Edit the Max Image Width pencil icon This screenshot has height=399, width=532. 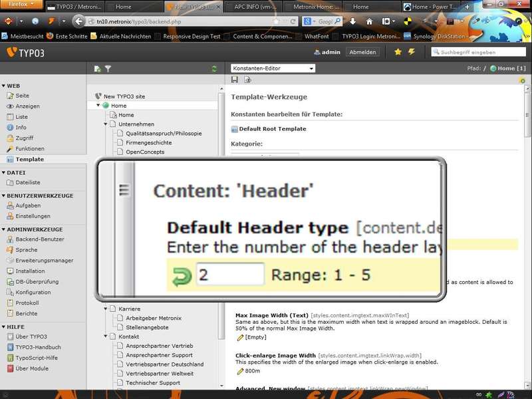(240, 338)
